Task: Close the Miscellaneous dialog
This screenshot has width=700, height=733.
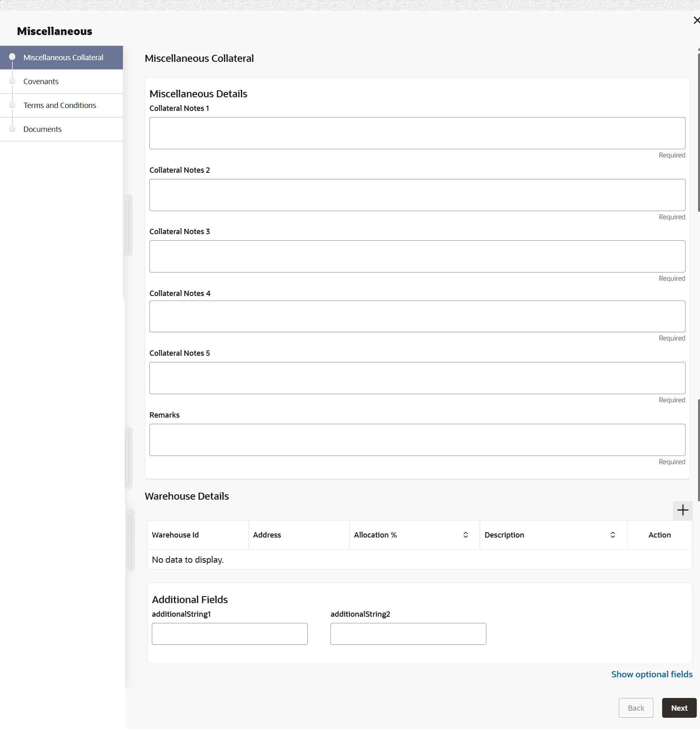Action: click(696, 20)
